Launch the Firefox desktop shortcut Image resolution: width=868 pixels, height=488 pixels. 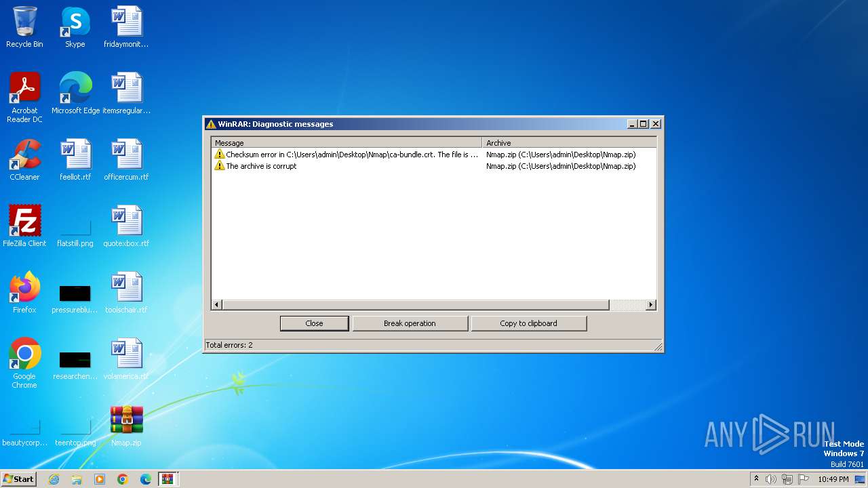[24, 293]
